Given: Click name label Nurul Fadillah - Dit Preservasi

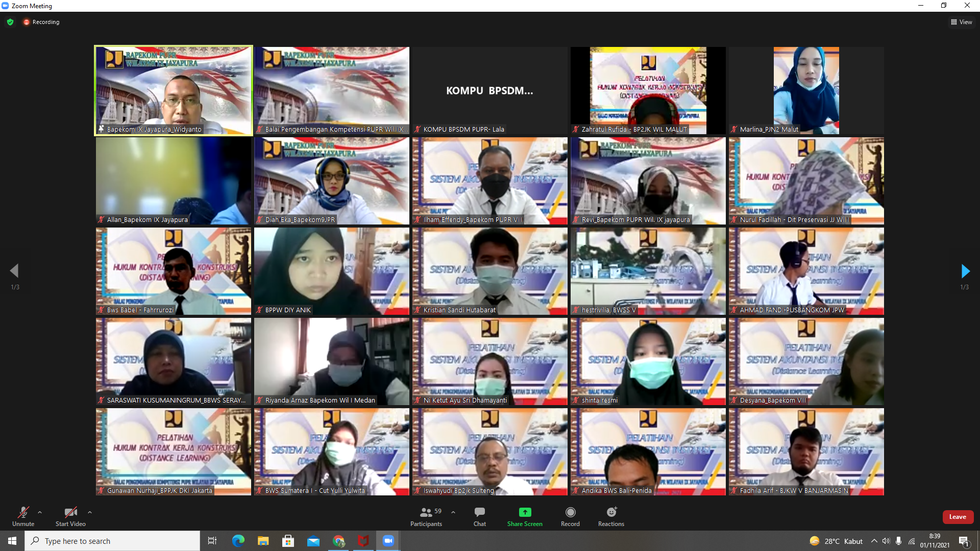Looking at the screenshot, I should 794,220.
